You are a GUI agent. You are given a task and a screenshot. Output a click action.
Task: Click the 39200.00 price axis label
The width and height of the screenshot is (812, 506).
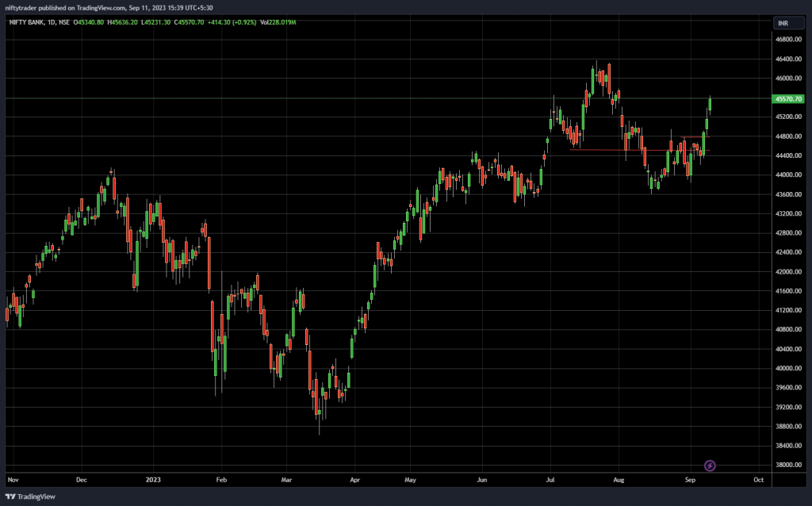coord(788,407)
